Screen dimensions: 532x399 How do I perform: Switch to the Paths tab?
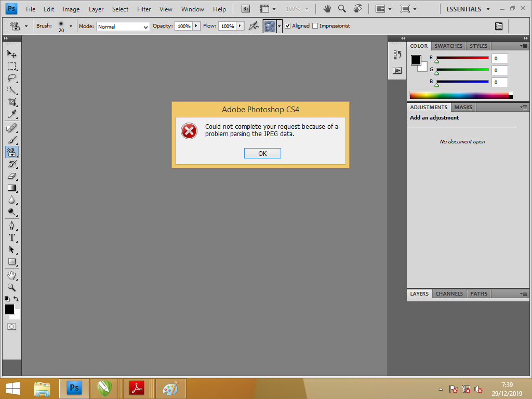click(478, 294)
